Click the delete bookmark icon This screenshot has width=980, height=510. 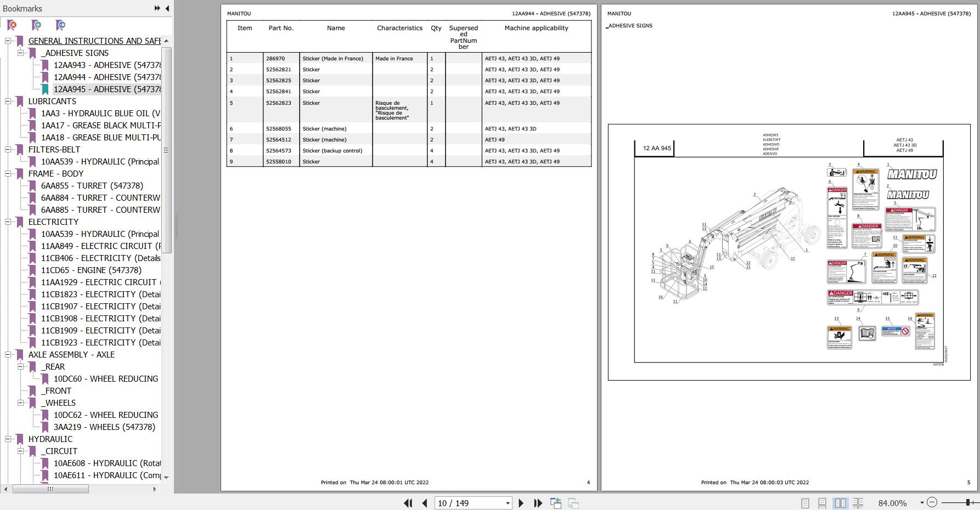point(12,25)
